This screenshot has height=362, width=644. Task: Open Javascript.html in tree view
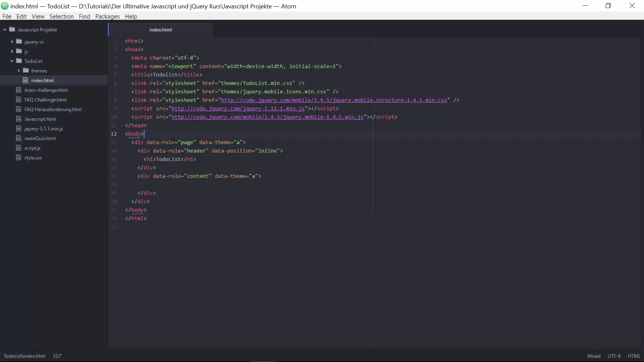(x=40, y=119)
